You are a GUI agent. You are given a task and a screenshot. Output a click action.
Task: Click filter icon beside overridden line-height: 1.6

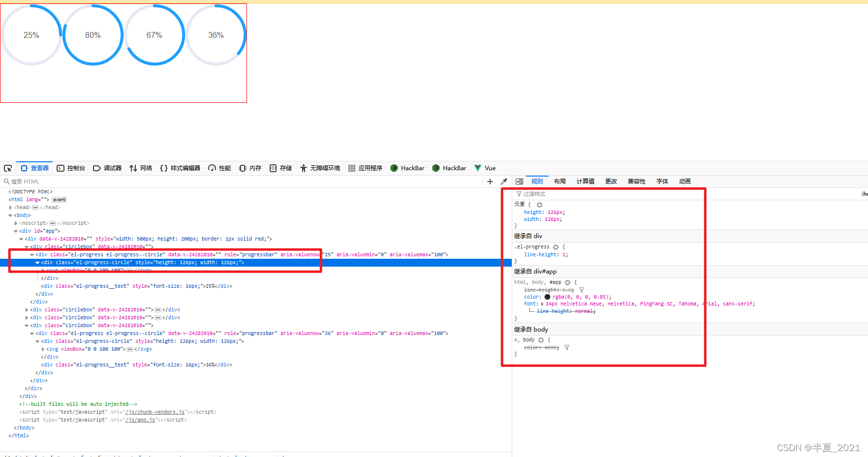582,290
